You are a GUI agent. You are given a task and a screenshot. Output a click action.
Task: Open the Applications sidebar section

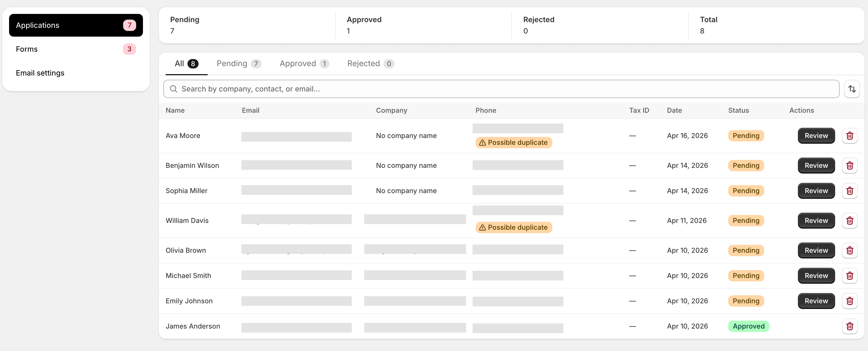click(76, 25)
